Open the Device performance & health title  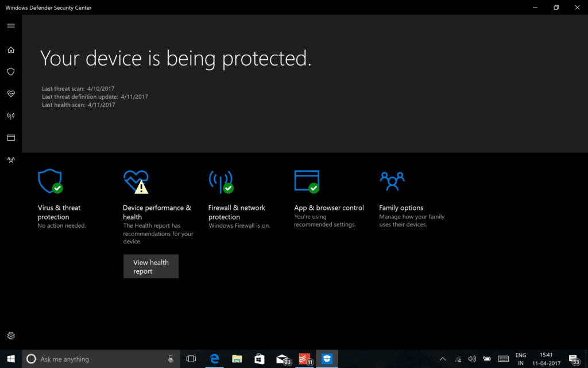[157, 212]
